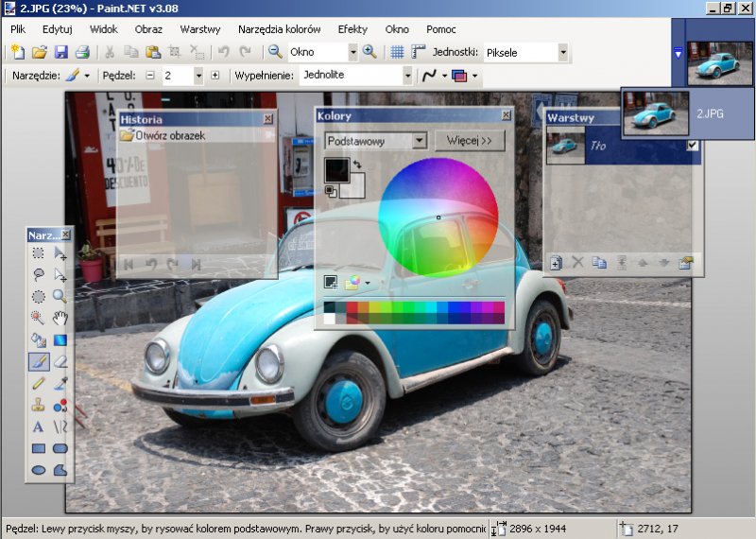Toggle the rulers display
The image size is (756, 539).
click(x=418, y=52)
